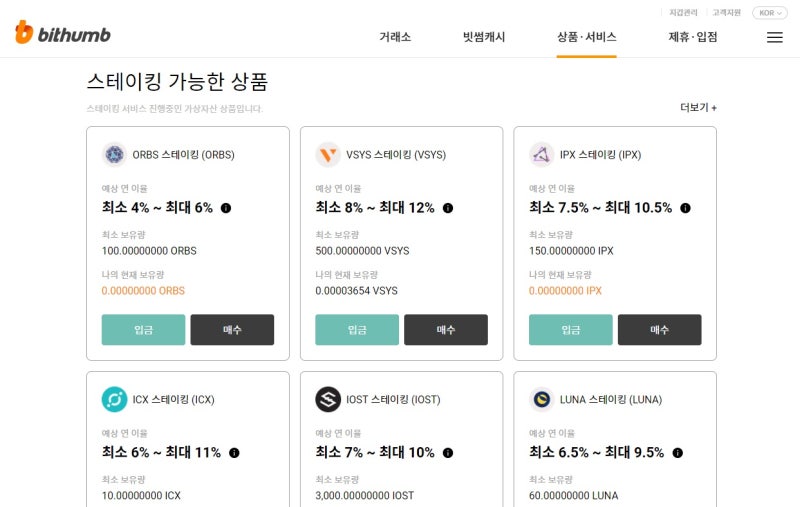This screenshot has height=507, width=800.
Task: Click the 스테이킹 가능한 상품 heading
Action: coord(178,82)
